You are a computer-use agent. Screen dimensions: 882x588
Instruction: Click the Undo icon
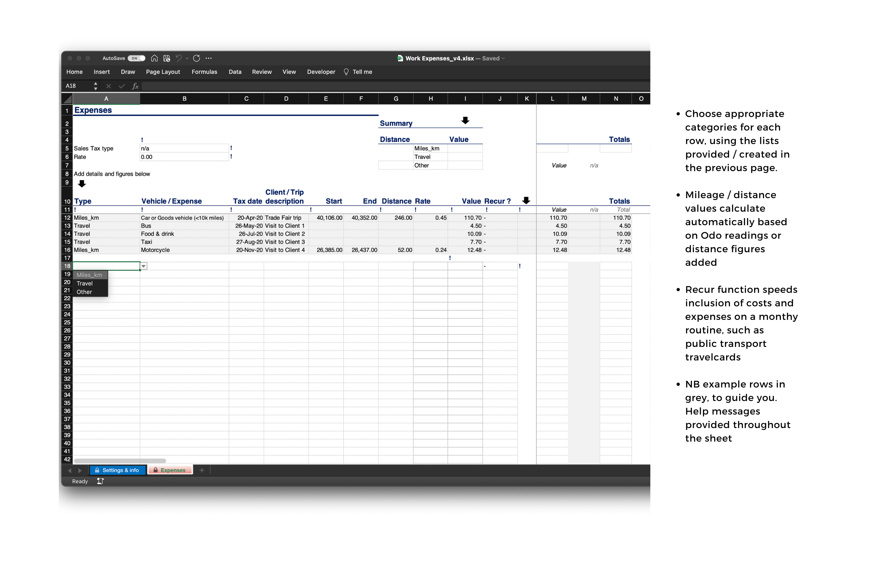179,58
